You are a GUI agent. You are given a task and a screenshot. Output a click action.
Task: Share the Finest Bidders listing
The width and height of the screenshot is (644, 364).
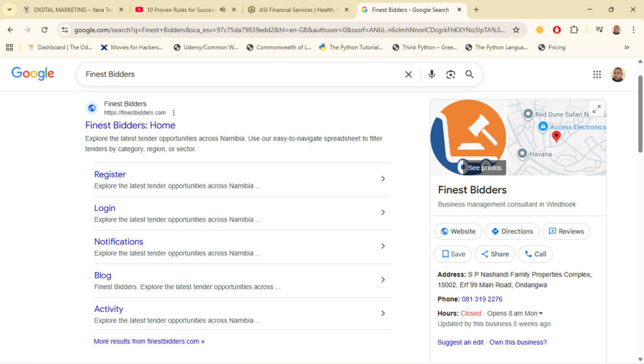(x=494, y=254)
